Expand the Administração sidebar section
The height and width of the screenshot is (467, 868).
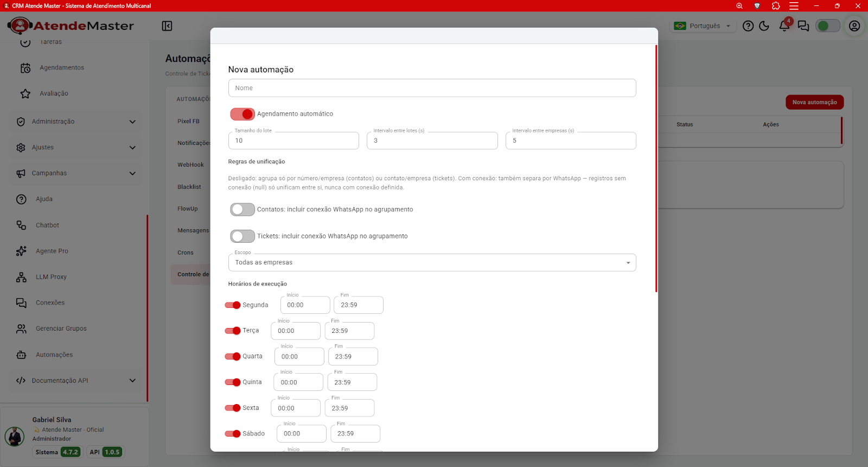pos(75,122)
